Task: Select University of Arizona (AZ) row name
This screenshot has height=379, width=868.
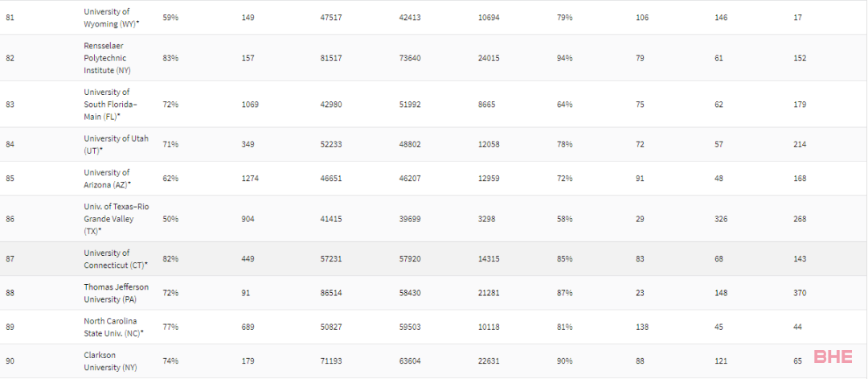Action: click(108, 179)
